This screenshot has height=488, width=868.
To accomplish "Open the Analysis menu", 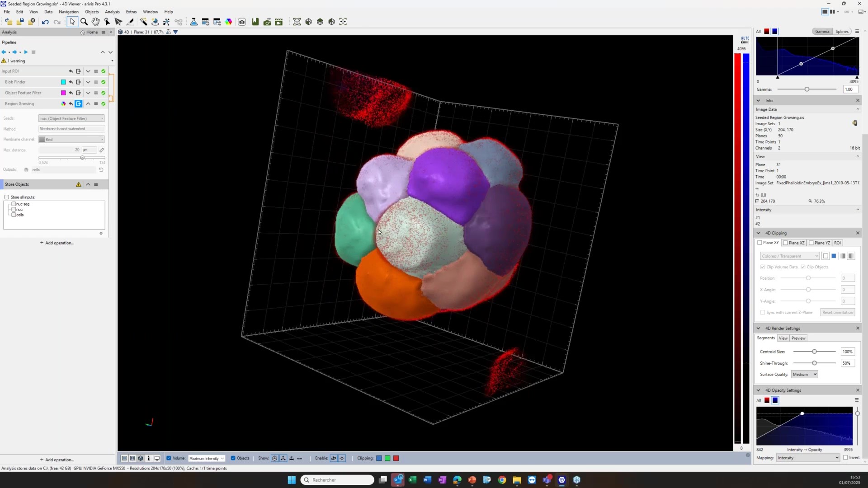I will tap(112, 12).
